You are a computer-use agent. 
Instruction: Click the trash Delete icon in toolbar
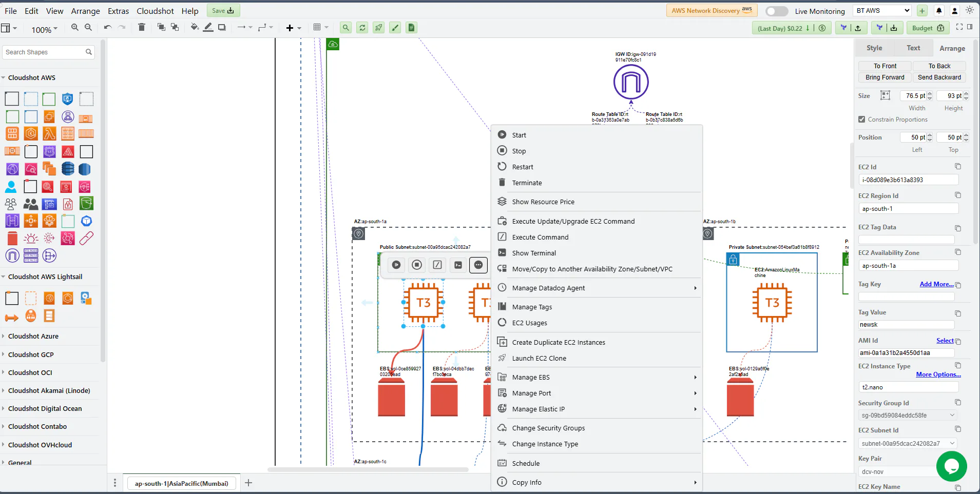pyautogui.click(x=142, y=27)
